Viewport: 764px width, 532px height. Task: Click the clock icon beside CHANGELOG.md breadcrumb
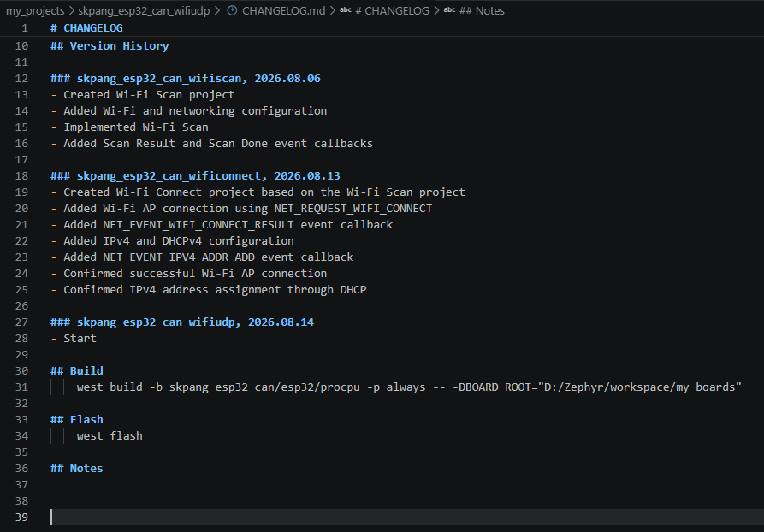tap(233, 10)
